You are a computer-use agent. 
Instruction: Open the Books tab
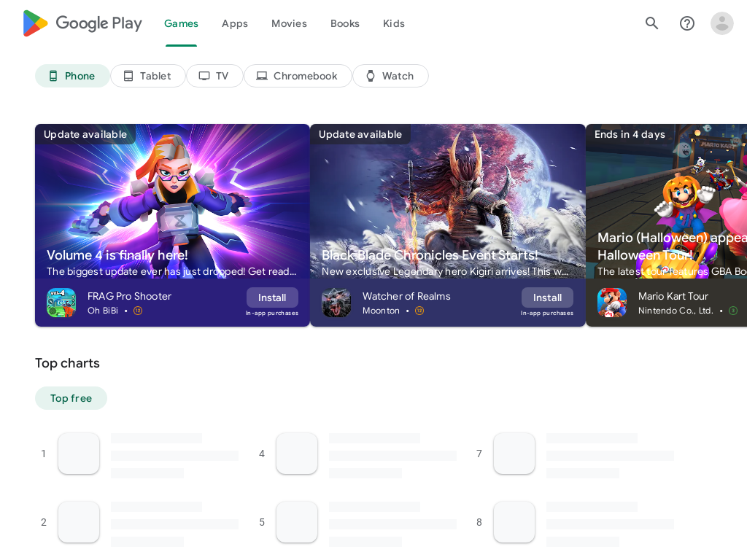tap(345, 23)
